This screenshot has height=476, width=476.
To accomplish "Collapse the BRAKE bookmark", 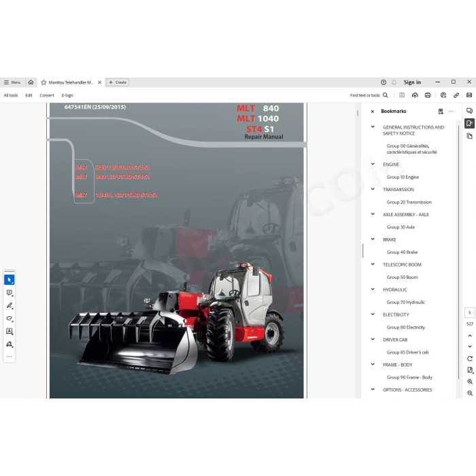I will [373, 239].
